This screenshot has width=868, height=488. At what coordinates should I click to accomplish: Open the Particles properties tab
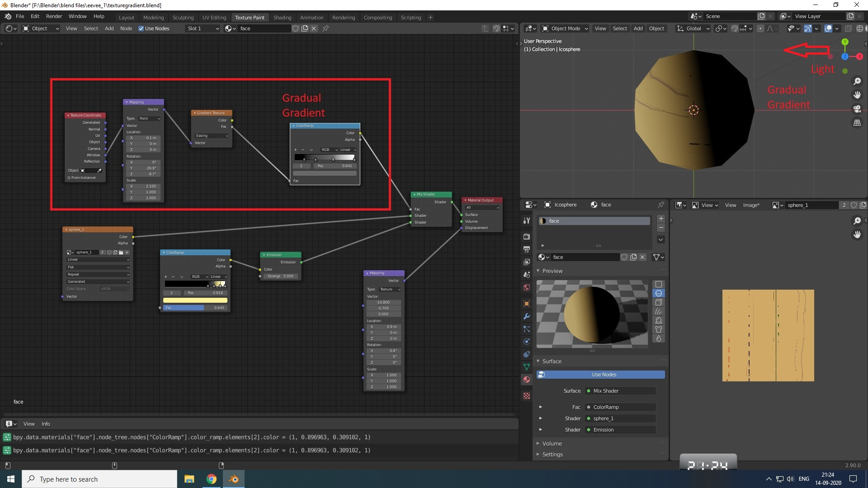click(x=526, y=328)
